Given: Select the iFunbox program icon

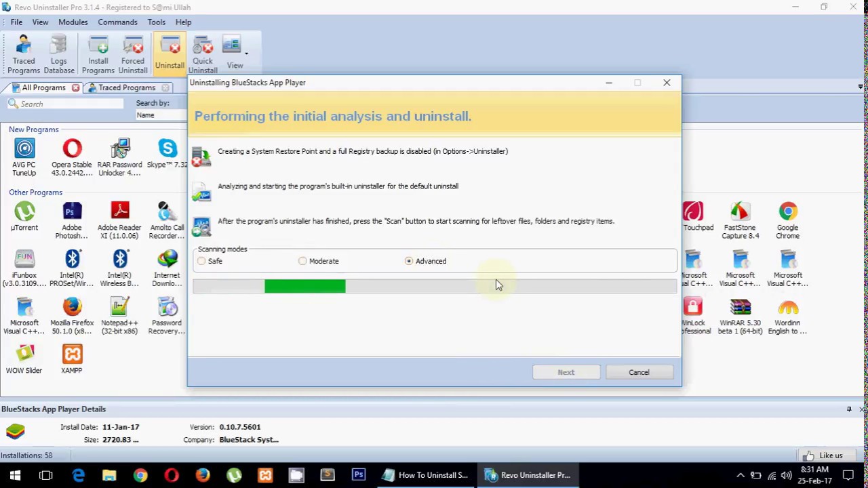Looking at the screenshot, I should (24, 268).
